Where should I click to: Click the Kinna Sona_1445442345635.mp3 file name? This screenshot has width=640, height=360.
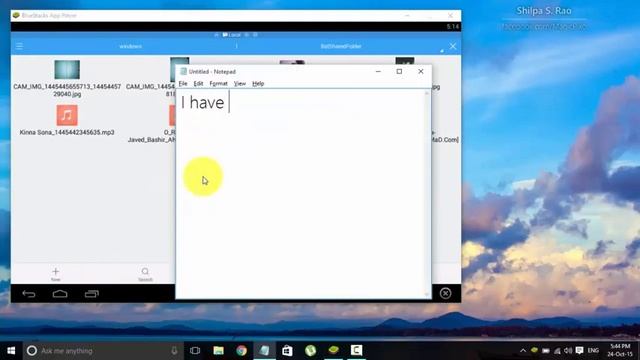click(x=67, y=133)
